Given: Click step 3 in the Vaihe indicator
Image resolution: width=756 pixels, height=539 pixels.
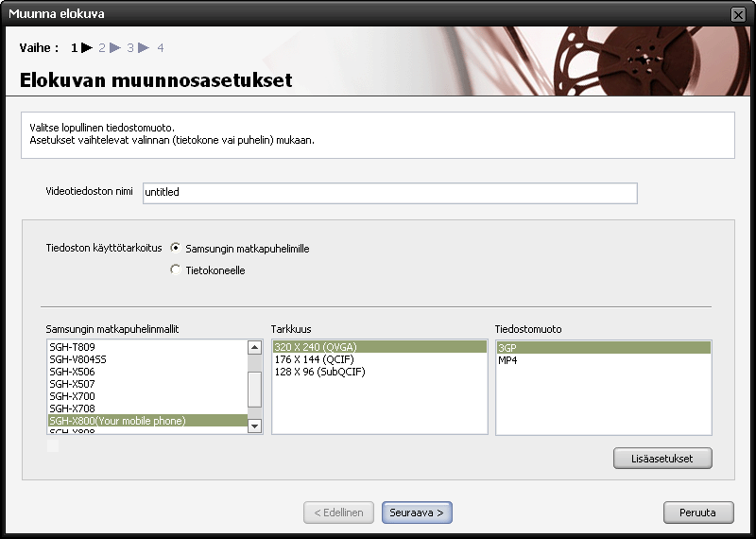Looking at the screenshot, I should click(x=130, y=48).
